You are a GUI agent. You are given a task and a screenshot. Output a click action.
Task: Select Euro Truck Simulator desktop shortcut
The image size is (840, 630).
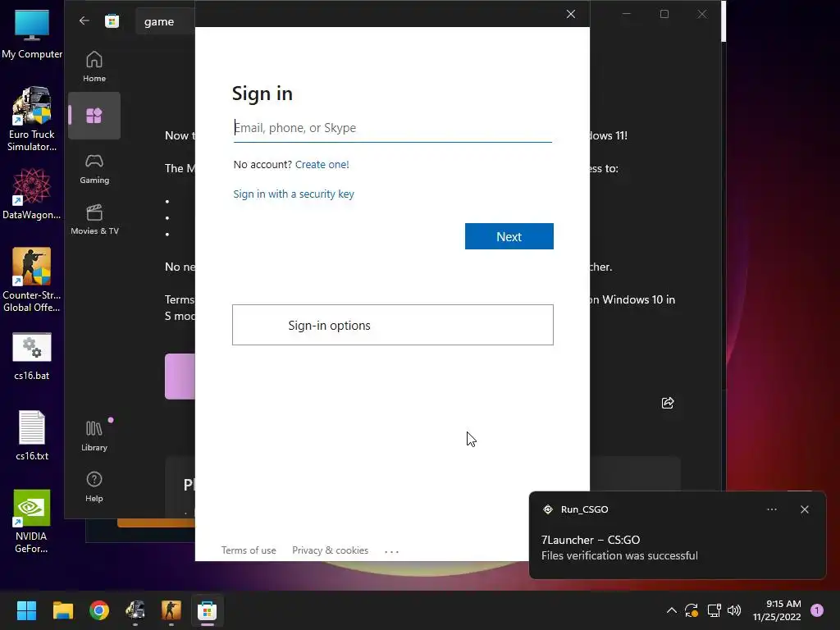pyautogui.click(x=32, y=119)
